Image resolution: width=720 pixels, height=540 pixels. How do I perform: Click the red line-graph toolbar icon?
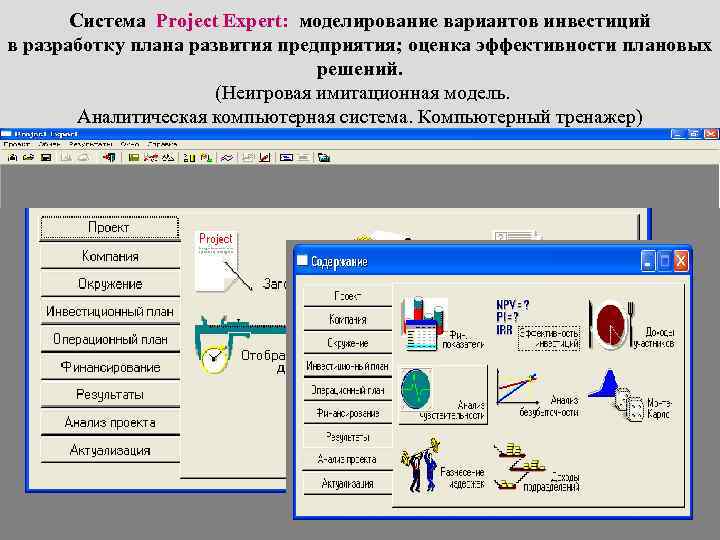264,158
